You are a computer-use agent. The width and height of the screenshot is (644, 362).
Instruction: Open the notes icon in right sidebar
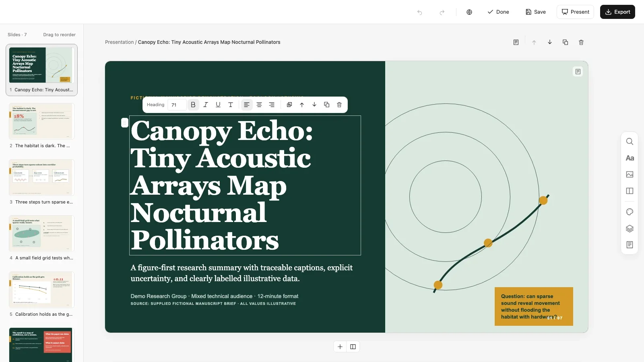[630, 245]
